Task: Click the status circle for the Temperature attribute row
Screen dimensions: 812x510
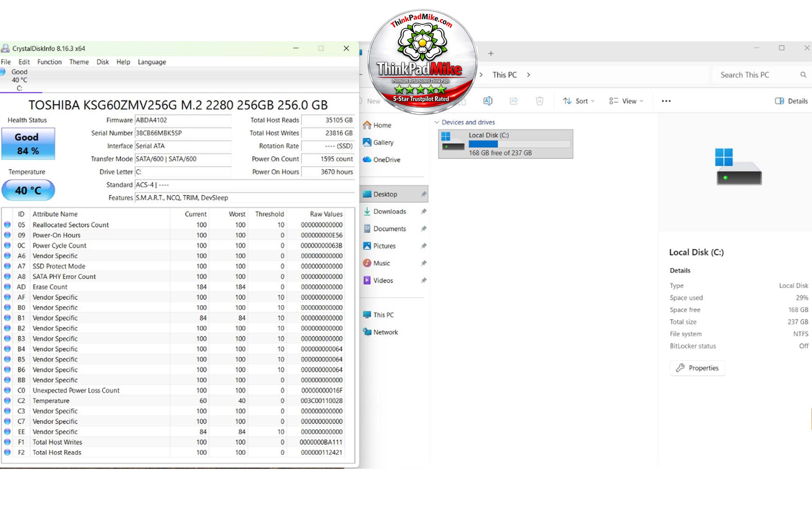Action: coord(7,400)
